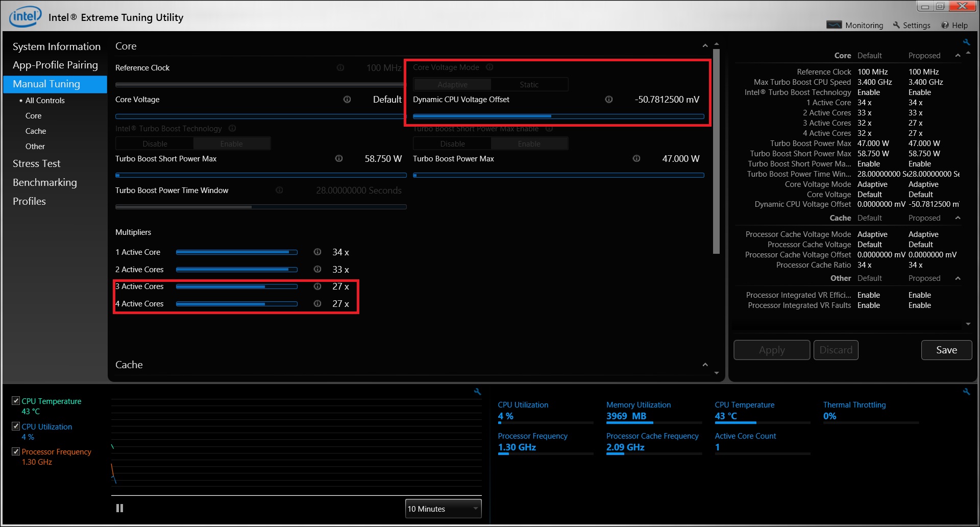Open the 10 Minutes time range dropdown
This screenshot has height=527, width=980.
coord(443,509)
